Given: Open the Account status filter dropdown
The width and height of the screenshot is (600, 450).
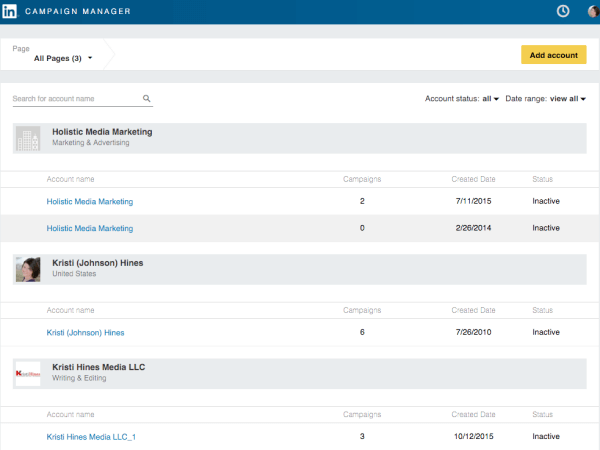Looking at the screenshot, I should (462, 99).
